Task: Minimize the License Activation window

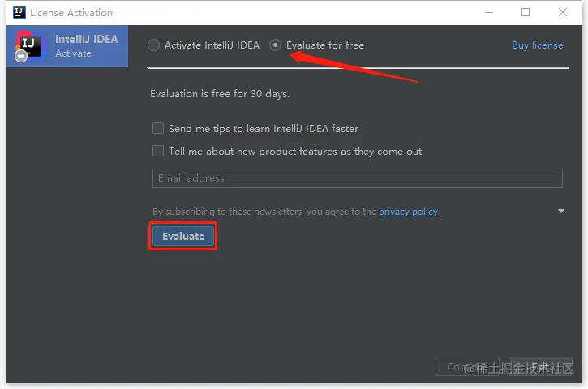Action: (489, 12)
